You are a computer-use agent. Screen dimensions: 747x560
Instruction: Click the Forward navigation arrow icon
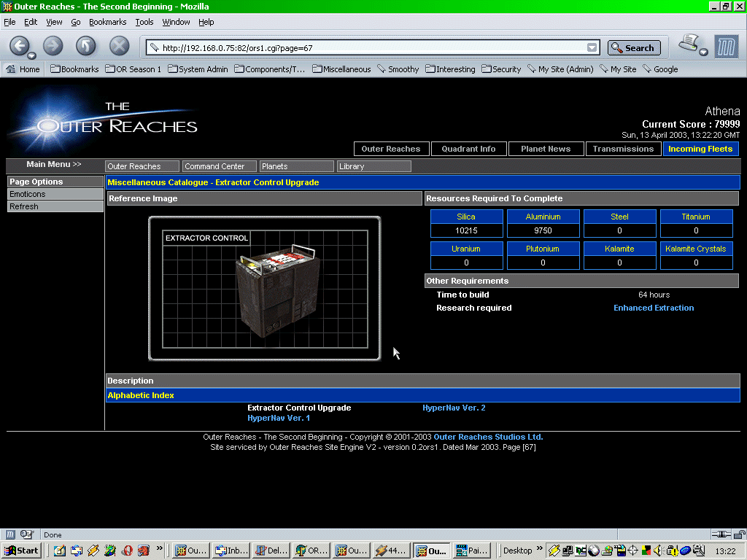coord(53,46)
